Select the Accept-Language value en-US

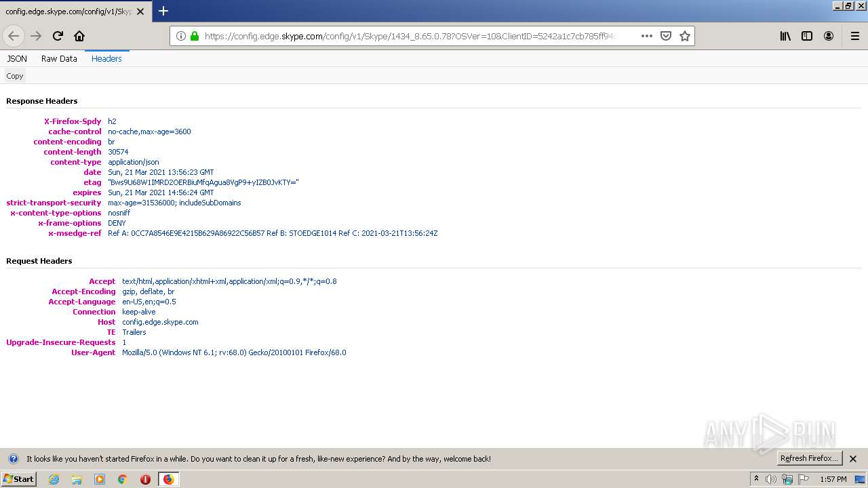click(149, 302)
